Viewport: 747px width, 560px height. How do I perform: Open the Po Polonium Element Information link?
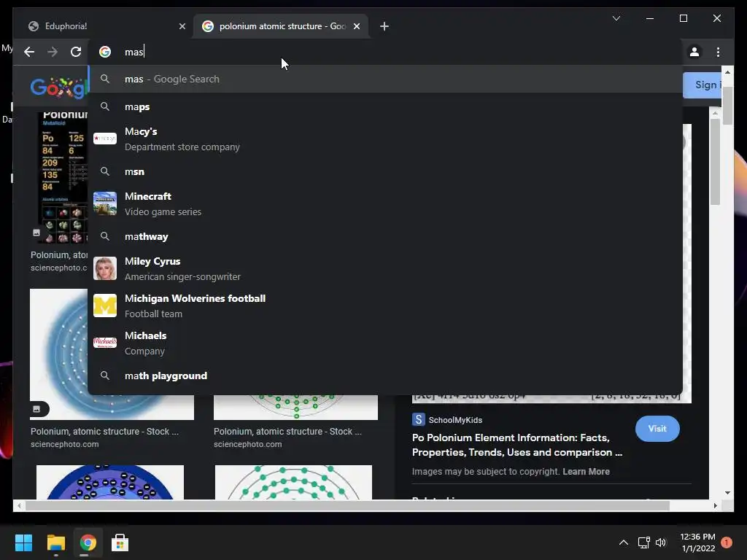pyautogui.click(x=517, y=445)
